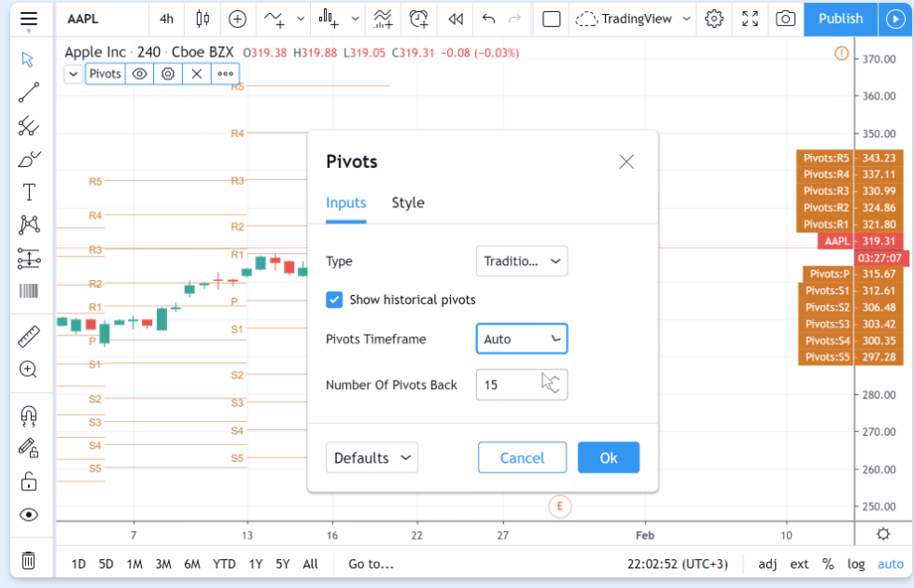Select the long position prediction tool
The image size is (914, 588).
(29, 259)
